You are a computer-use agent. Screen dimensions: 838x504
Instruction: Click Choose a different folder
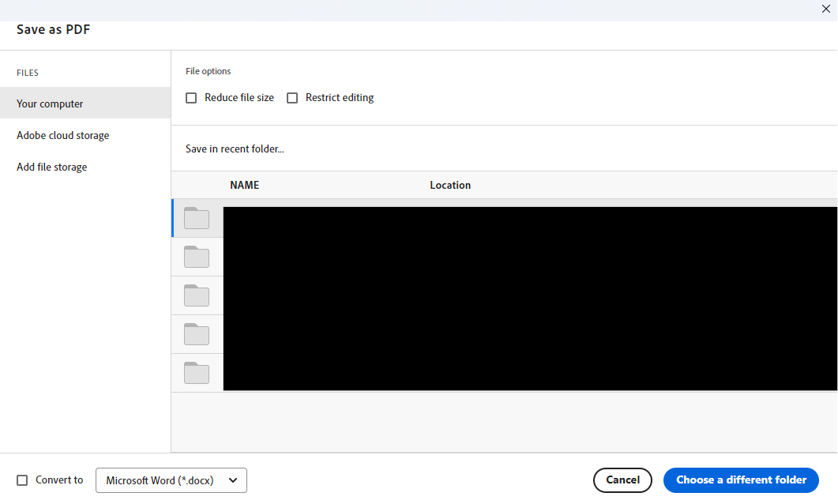[741, 480]
